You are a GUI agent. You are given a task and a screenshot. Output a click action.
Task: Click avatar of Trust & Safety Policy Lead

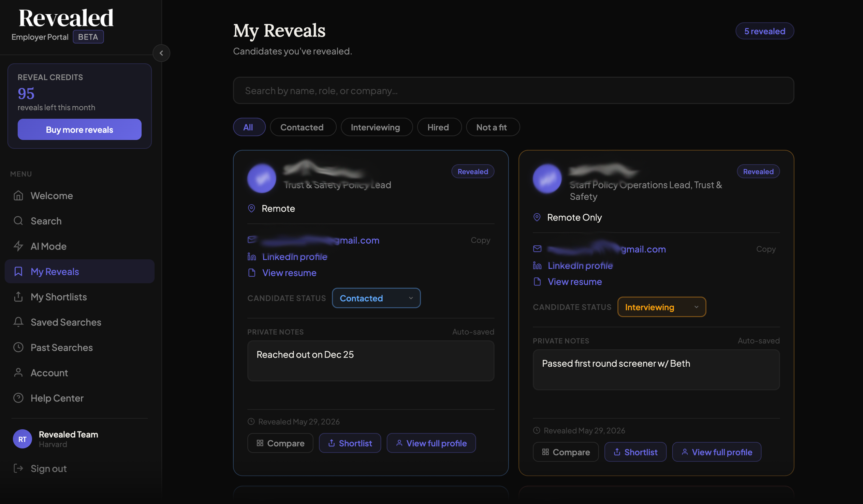[x=262, y=178]
